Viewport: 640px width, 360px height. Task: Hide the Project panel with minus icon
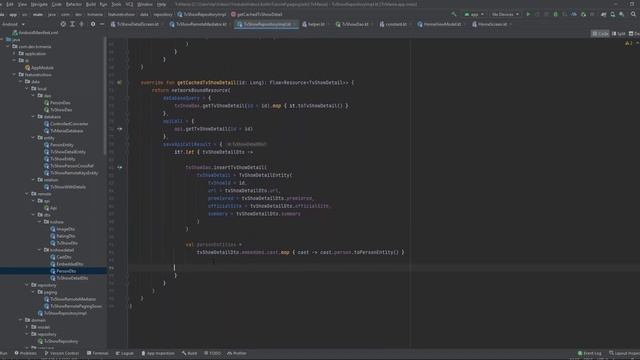tap(102, 24)
